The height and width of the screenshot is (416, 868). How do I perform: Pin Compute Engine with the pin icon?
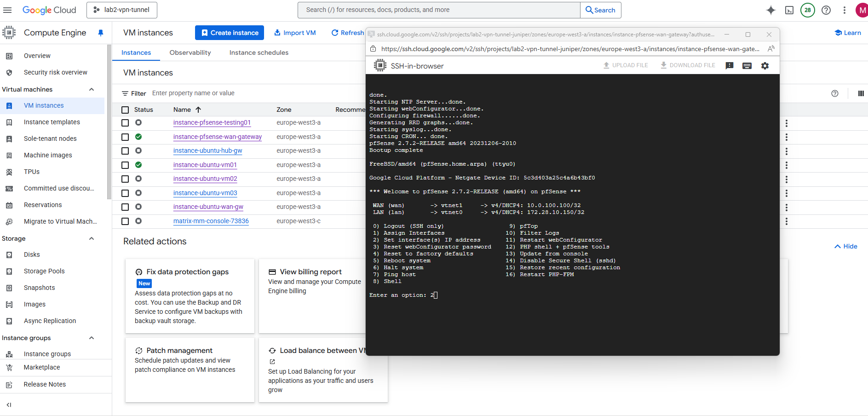101,33
